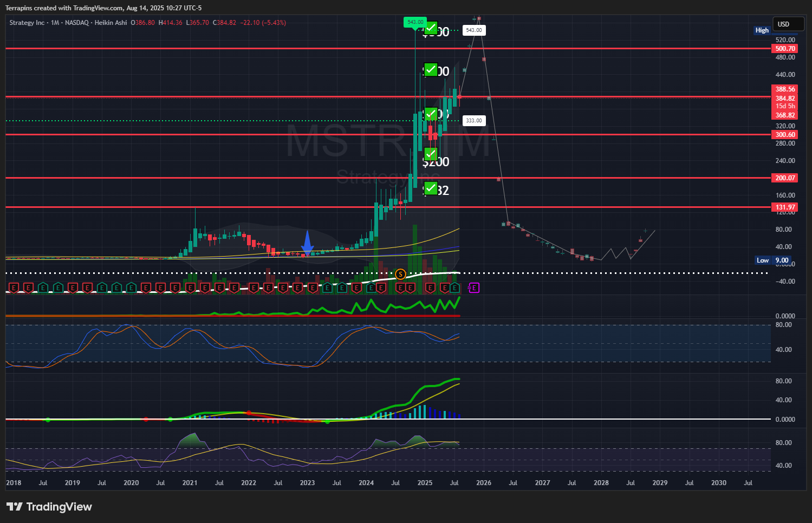The height and width of the screenshot is (523, 812).
Task: Click 2020 on the time axis
Action: pos(131,483)
